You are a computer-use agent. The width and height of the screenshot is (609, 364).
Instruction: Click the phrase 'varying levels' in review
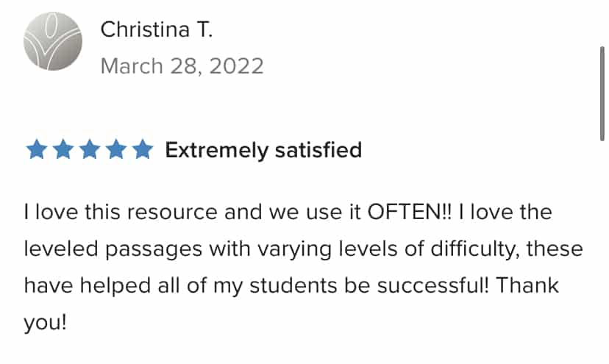tap(328, 249)
